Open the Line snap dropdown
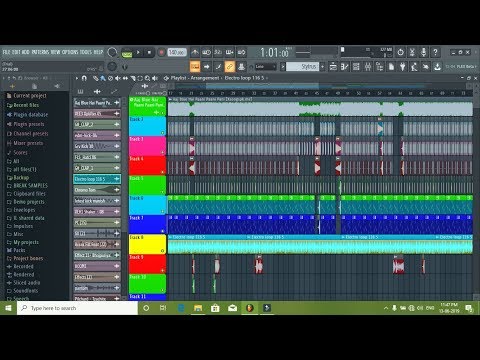 point(266,67)
